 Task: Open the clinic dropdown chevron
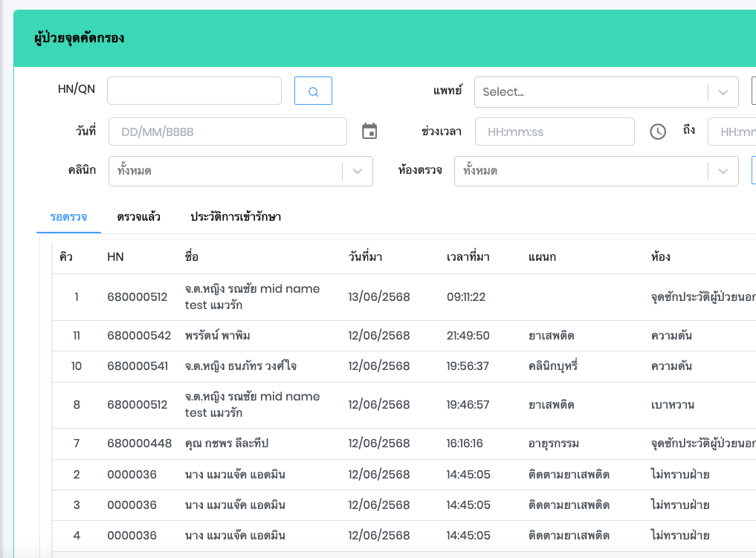click(358, 171)
